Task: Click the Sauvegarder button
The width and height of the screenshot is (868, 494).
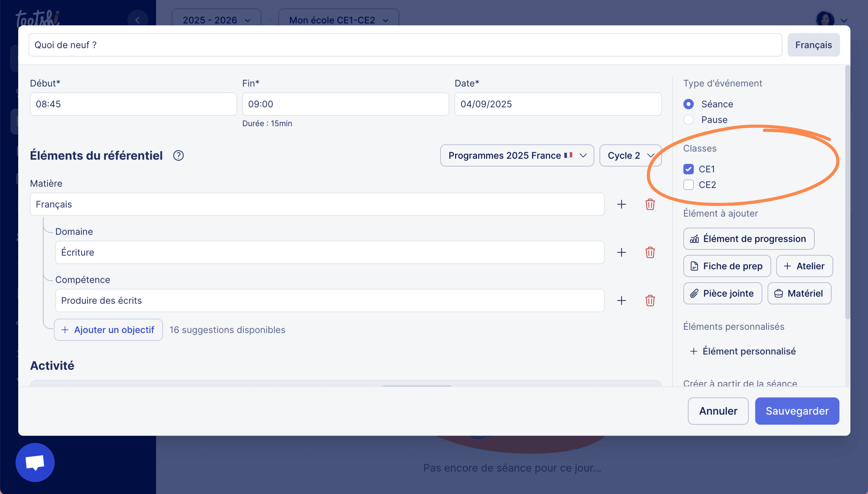Action: coord(797,411)
